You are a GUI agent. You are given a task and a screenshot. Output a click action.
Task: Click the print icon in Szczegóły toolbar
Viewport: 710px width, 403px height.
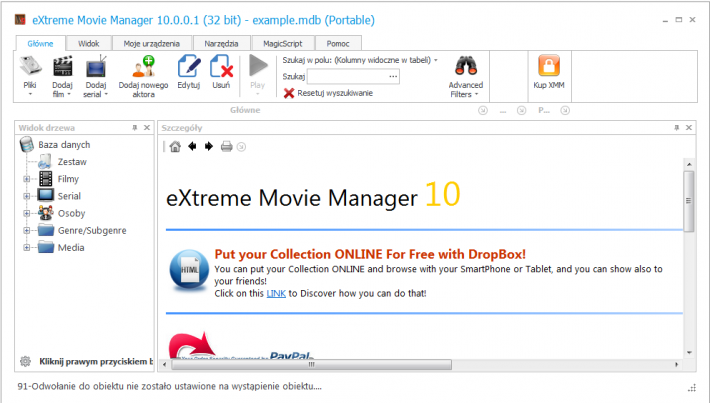point(226,146)
